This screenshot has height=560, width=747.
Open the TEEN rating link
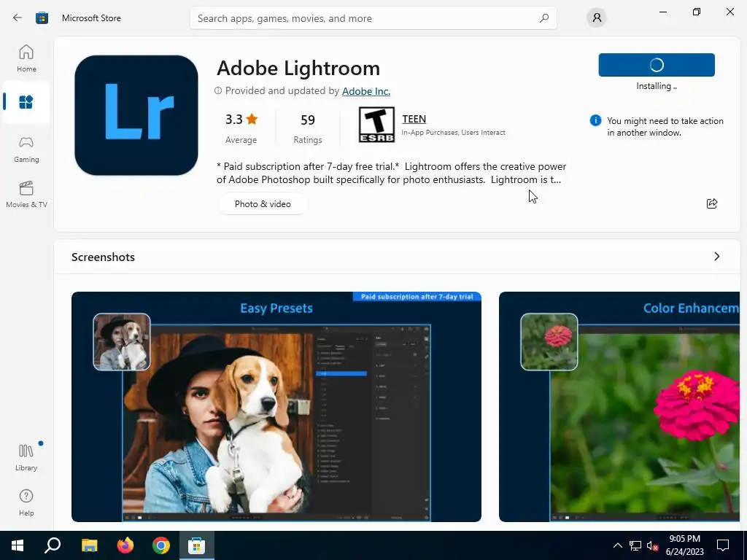tap(414, 119)
